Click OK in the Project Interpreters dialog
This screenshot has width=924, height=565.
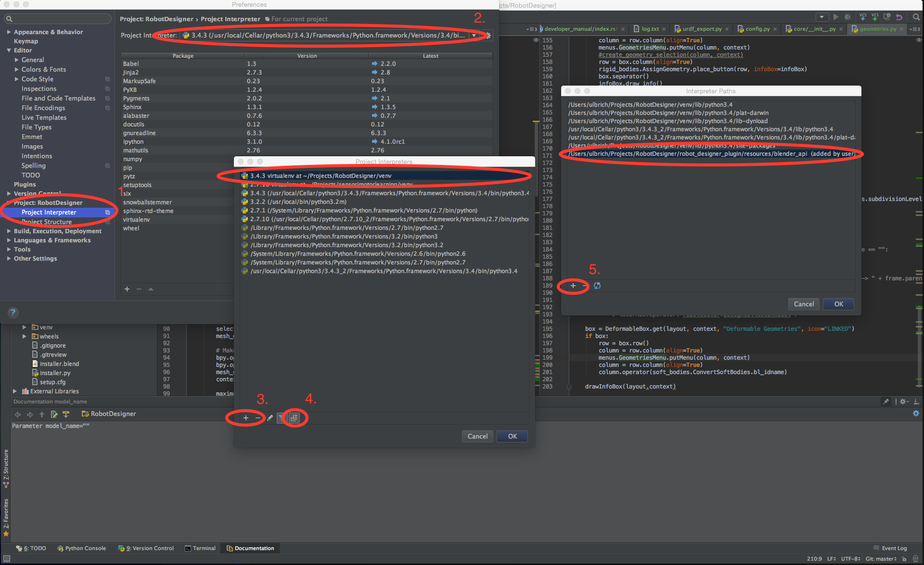click(x=512, y=436)
